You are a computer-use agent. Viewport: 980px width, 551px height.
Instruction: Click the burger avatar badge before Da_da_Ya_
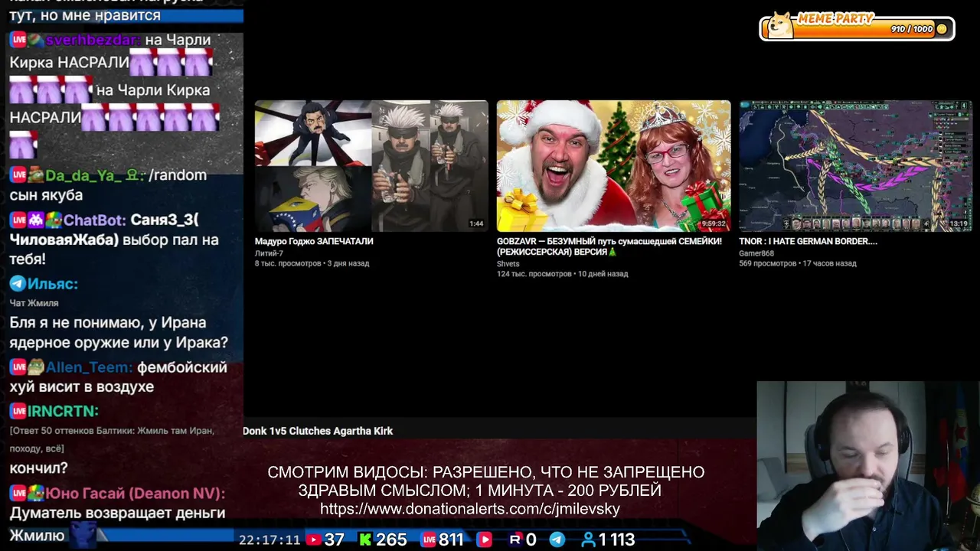click(x=35, y=175)
